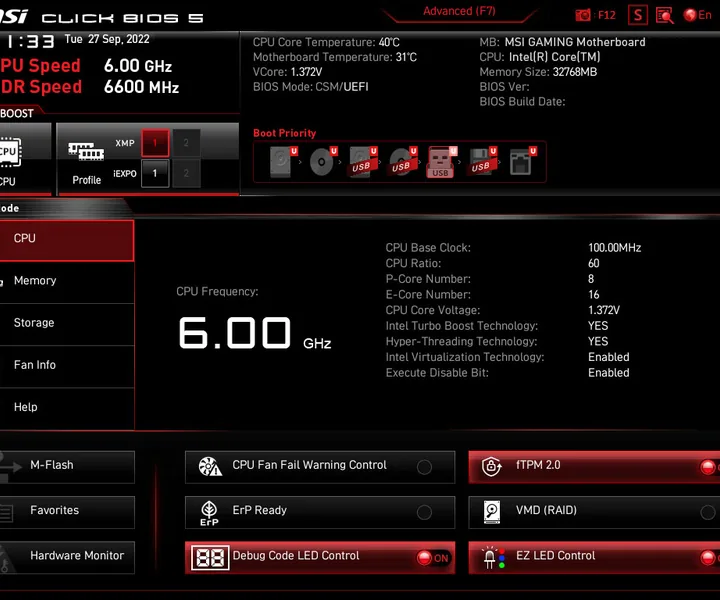Select the network boot device icon

click(x=522, y=162)
